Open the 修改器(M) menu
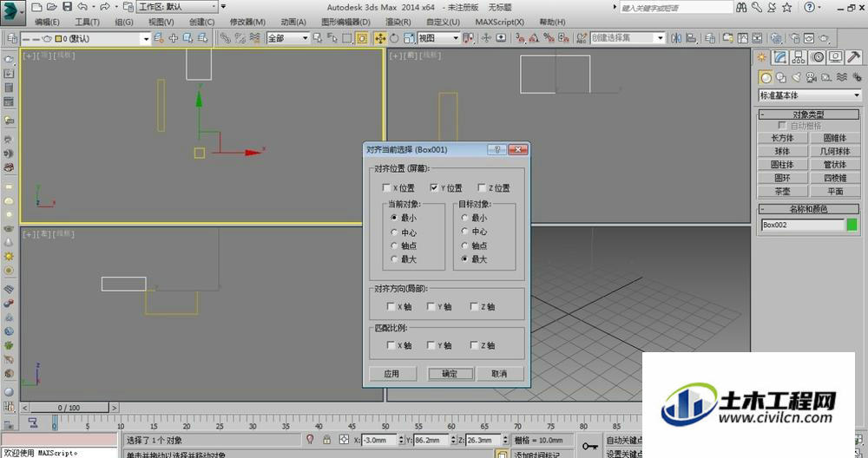 tap(247, 22)
